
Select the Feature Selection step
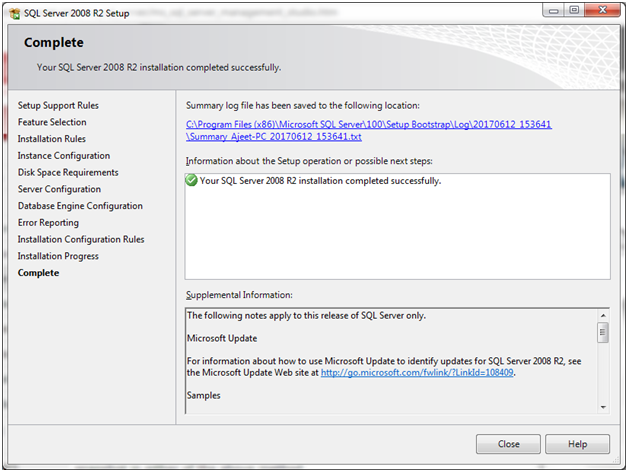(52, 122)
